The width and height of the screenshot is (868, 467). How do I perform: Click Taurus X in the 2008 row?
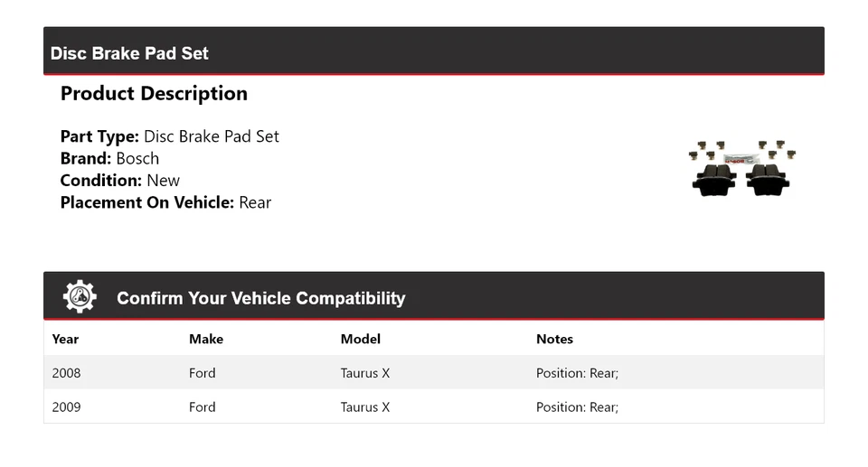(x=364, y=373)
